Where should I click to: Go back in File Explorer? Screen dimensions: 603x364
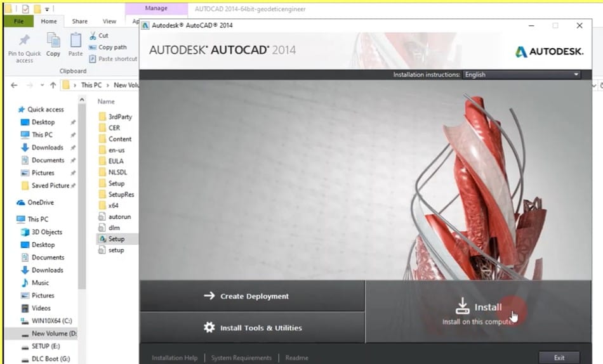[14, 85]
